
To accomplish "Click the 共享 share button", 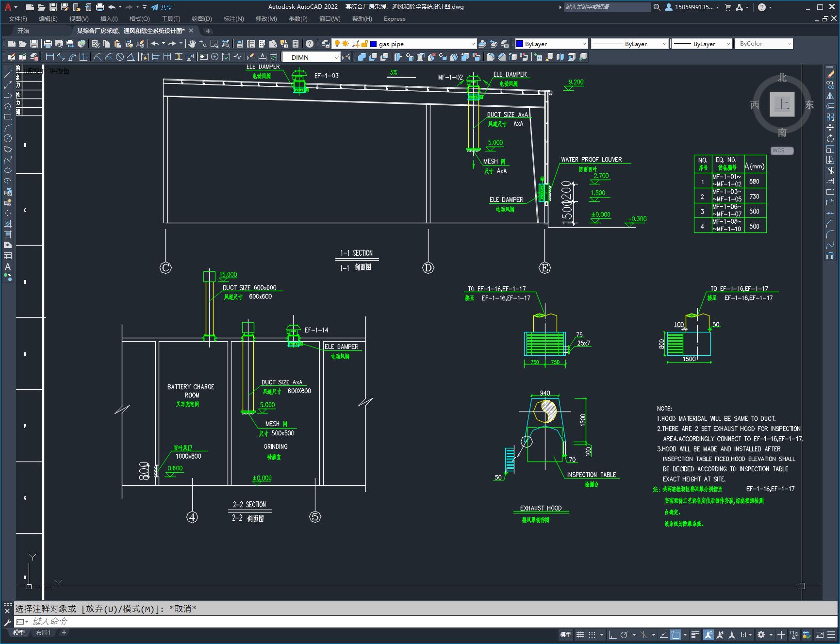I will [x=162, y=7].
